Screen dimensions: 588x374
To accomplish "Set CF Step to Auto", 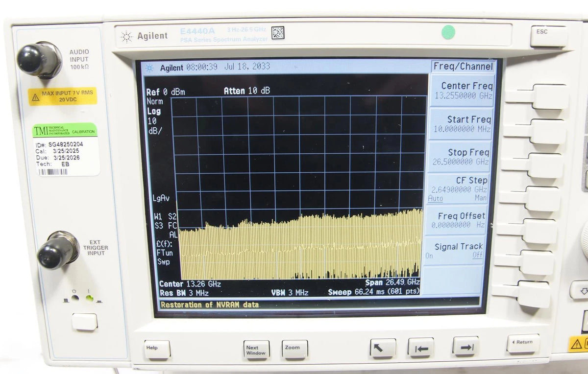I will pos(435,198).
